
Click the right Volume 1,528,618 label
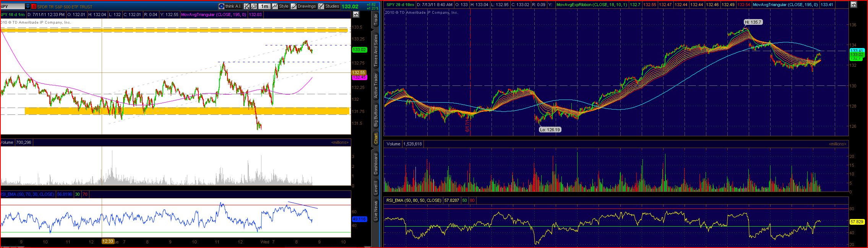pos(404,144)
